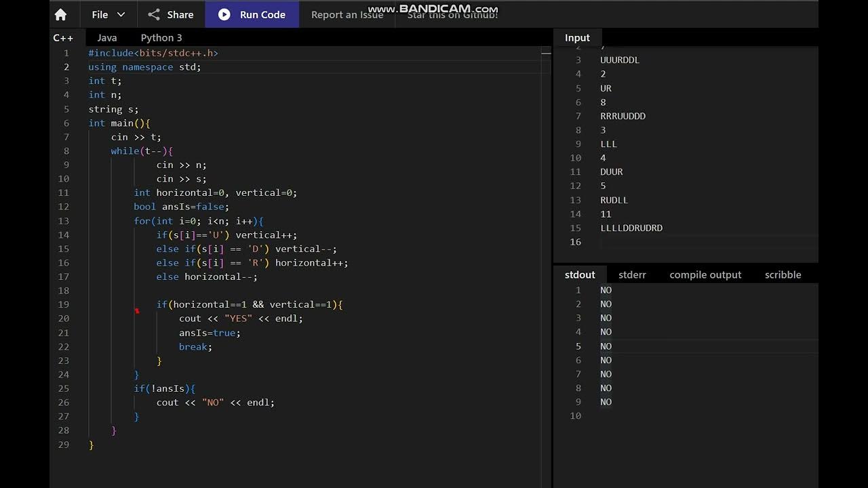
Task: Select the Input panel tab
Action: click(577, 38)
